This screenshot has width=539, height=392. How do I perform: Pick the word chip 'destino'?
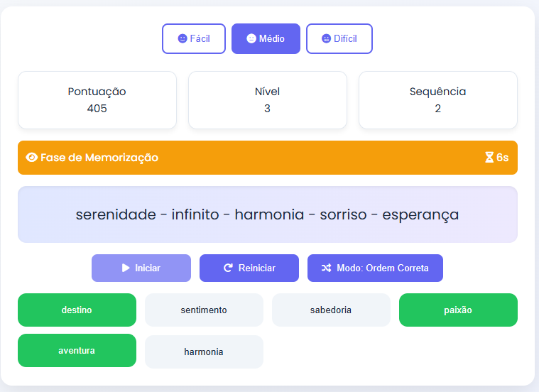click(x=77, y=310)
